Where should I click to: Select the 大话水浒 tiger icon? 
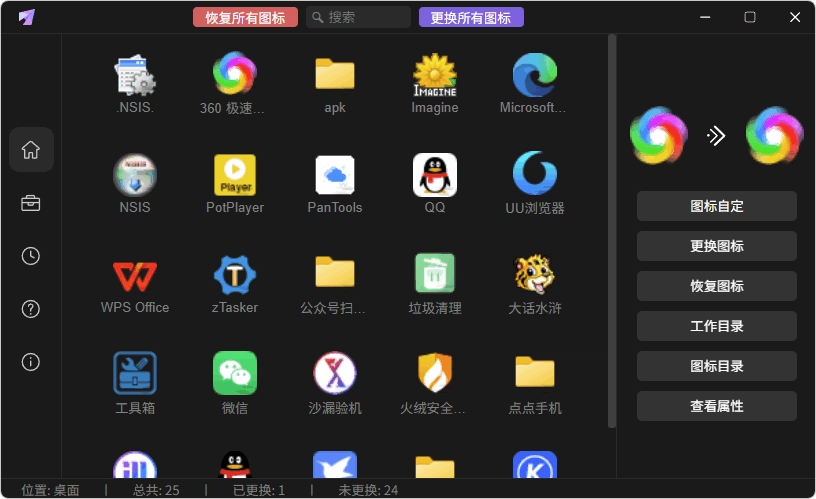click(x=534, y=275)
